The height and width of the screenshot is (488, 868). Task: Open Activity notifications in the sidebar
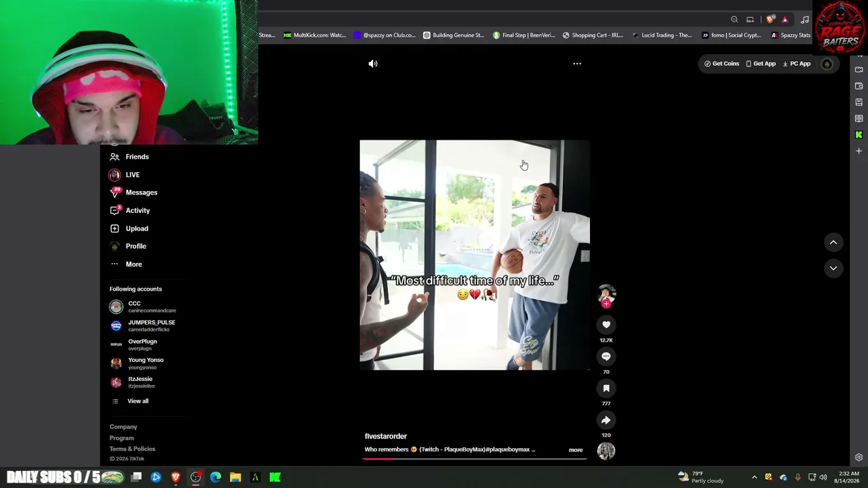pyautogui.click(x=130, y=211)
